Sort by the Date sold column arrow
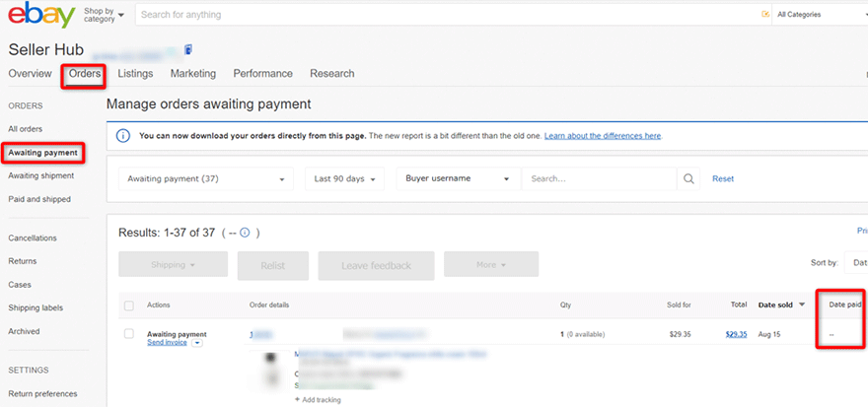The image size is (868, 407). [802, 305]
